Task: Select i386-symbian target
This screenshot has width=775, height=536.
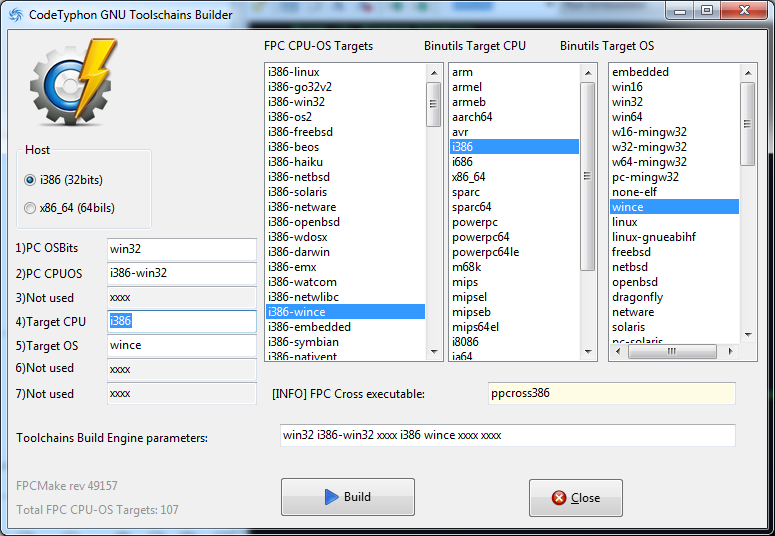Action: tap(345, 342)
